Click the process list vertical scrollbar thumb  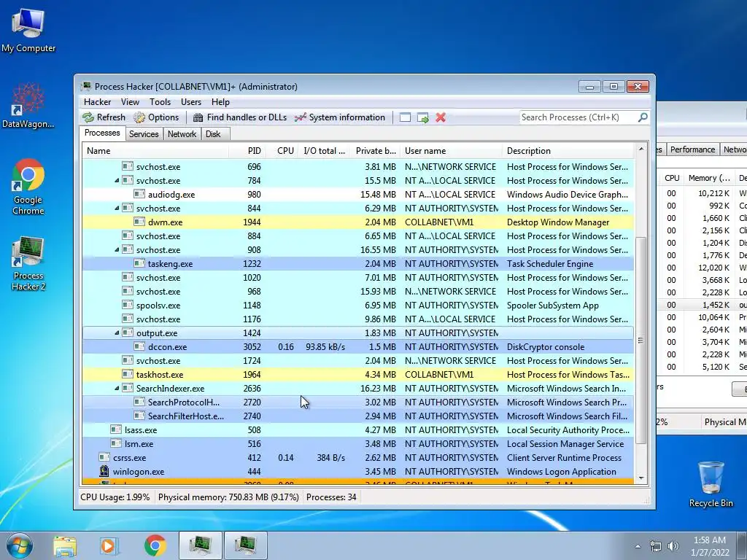pyautogui.click(x=640, y=340)
